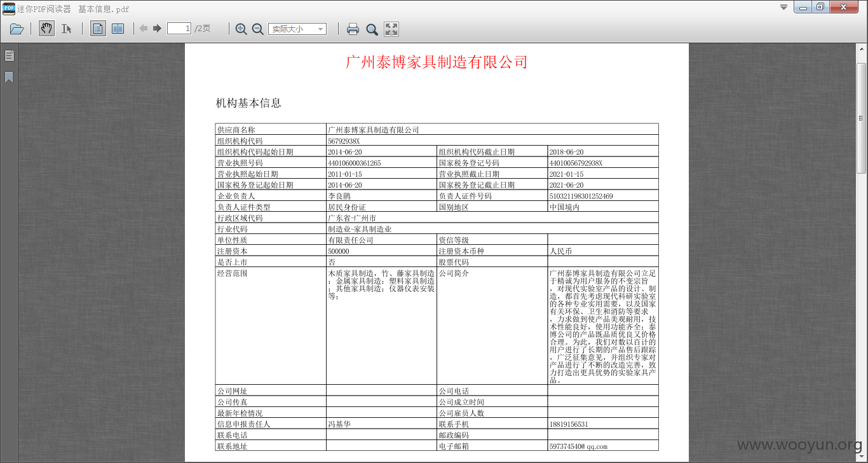868x463 pixels.
Task: Click the vertical scrollbar thumb
Action: [862, 118]
